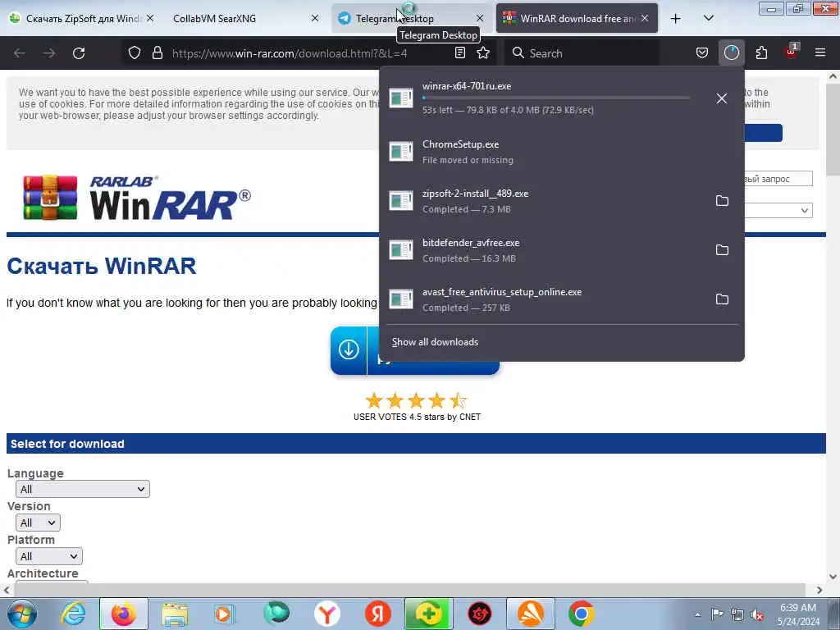Open the Version dropdown
840x630 pixels.
[38, 523]
